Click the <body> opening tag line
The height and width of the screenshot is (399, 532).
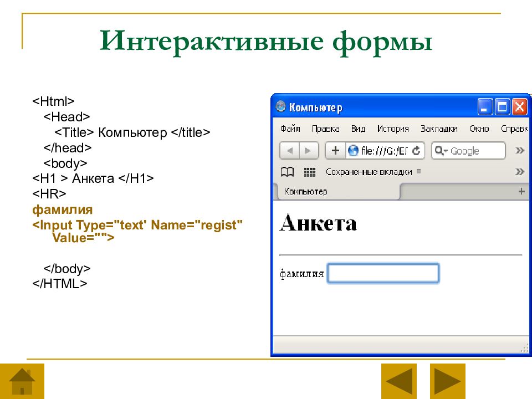coord(65,163)
